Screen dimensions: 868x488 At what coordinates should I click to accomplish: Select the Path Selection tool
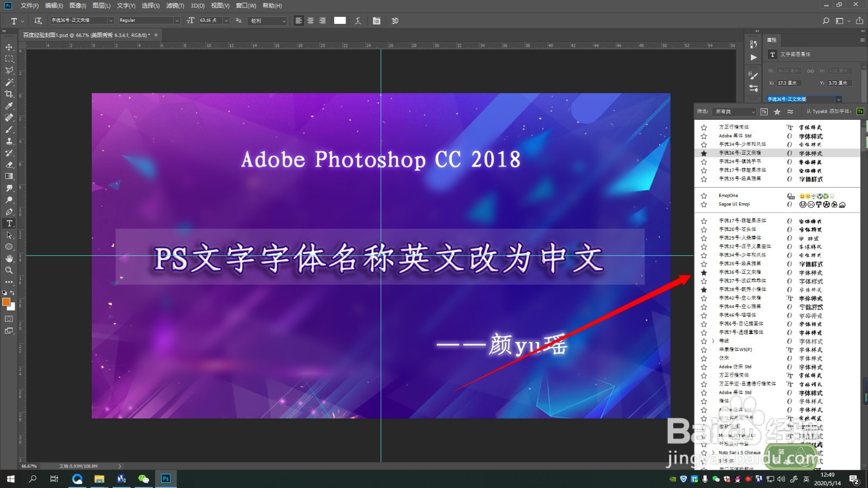click(x=9, y=235)
